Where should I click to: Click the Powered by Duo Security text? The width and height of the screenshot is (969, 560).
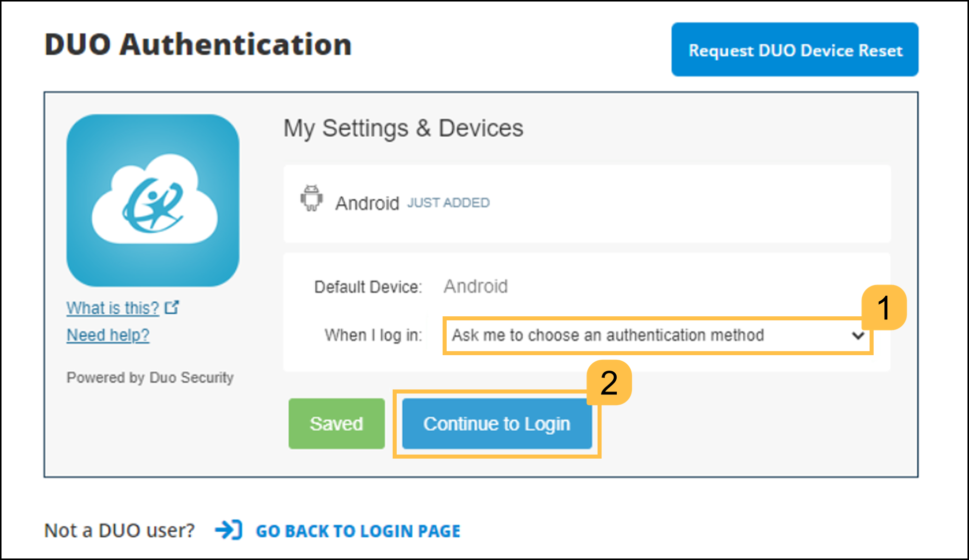150,377
